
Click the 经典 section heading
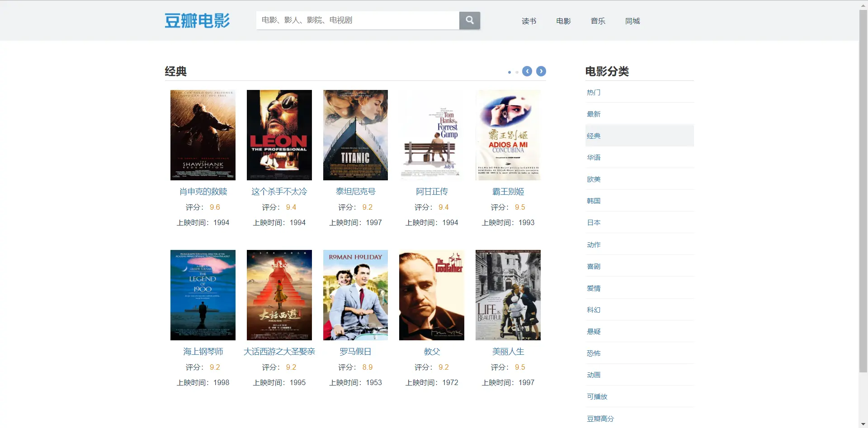(x=176, y=71)
